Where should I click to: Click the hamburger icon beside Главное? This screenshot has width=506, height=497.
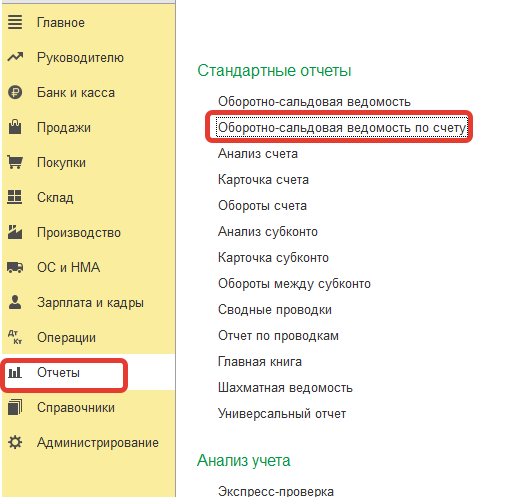coord(15,22)
